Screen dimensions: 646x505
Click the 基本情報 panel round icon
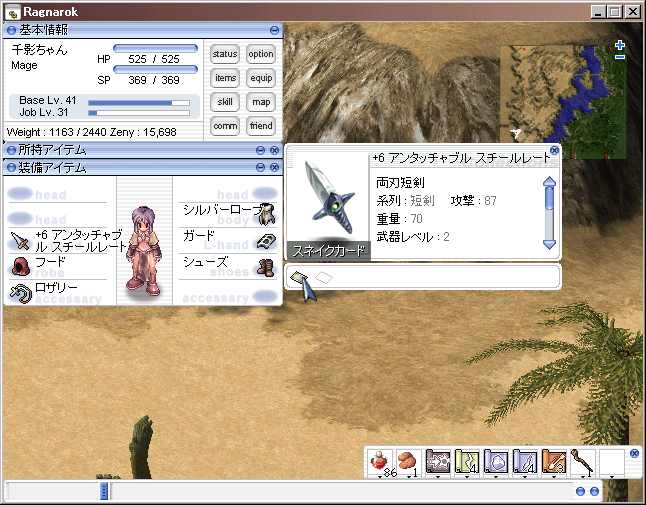11,30
